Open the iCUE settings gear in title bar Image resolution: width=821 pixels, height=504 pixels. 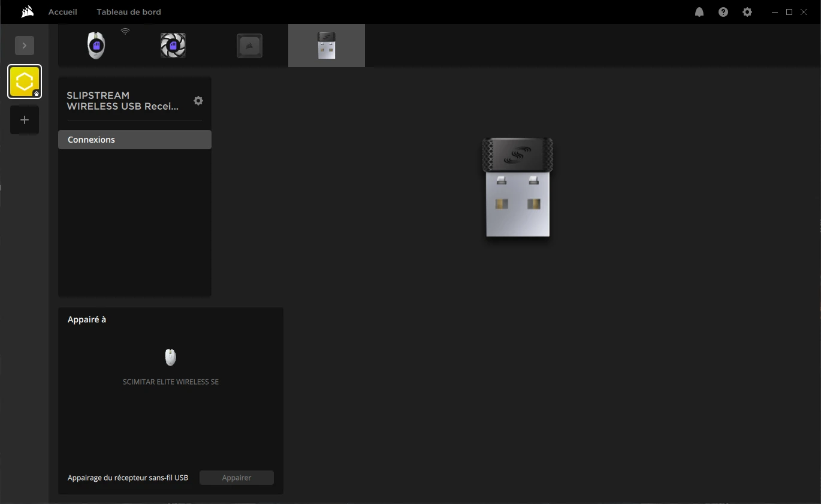(747, 12)
